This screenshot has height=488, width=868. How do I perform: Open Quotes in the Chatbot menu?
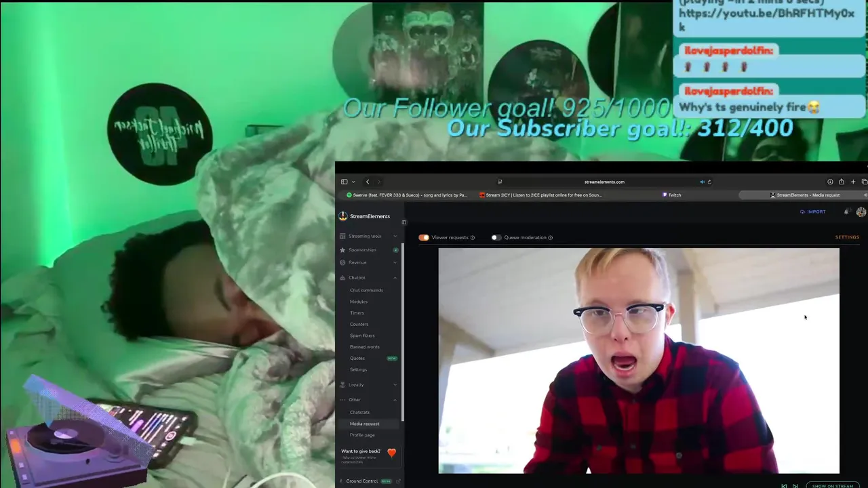(x=357, y=358)
